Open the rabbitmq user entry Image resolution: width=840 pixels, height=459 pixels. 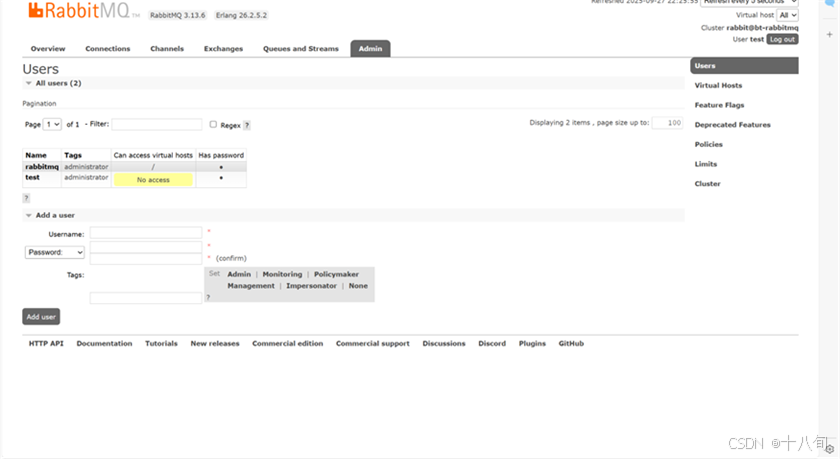tap(42, 167)
